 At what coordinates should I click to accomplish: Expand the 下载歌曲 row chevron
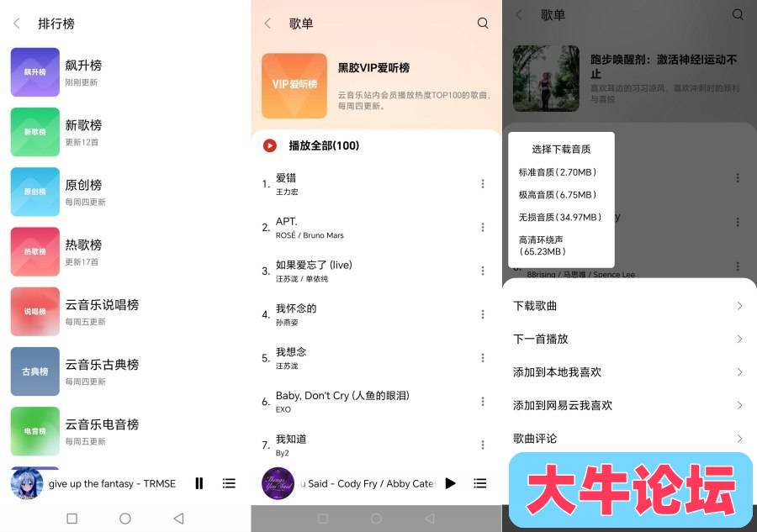739,306
